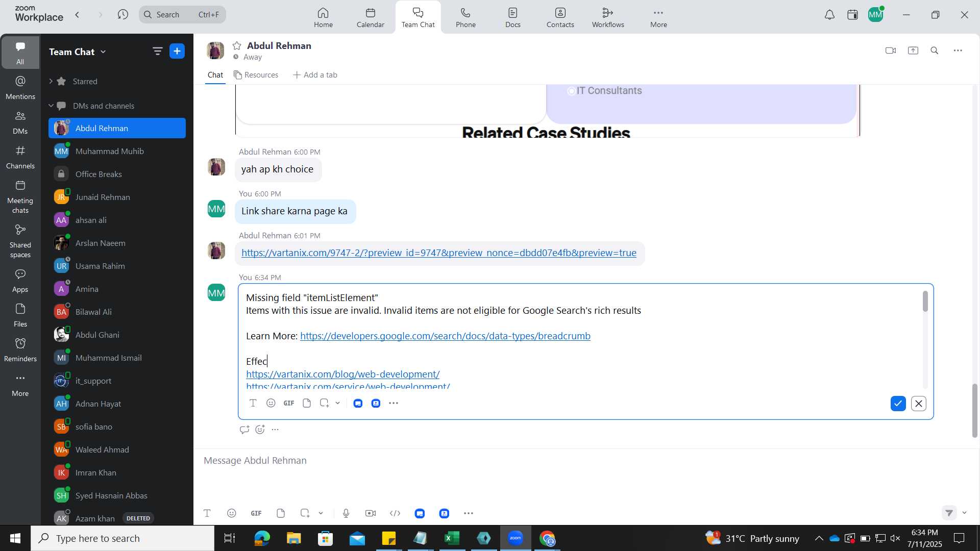980x551 pixels.
Task: Open the Docs tab
Action: click(x=513, y=17)
